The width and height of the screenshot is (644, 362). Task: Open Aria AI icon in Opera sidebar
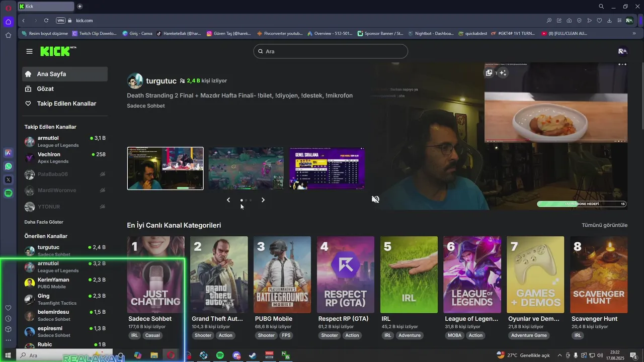pyautogui.click(x=8, y=152)
